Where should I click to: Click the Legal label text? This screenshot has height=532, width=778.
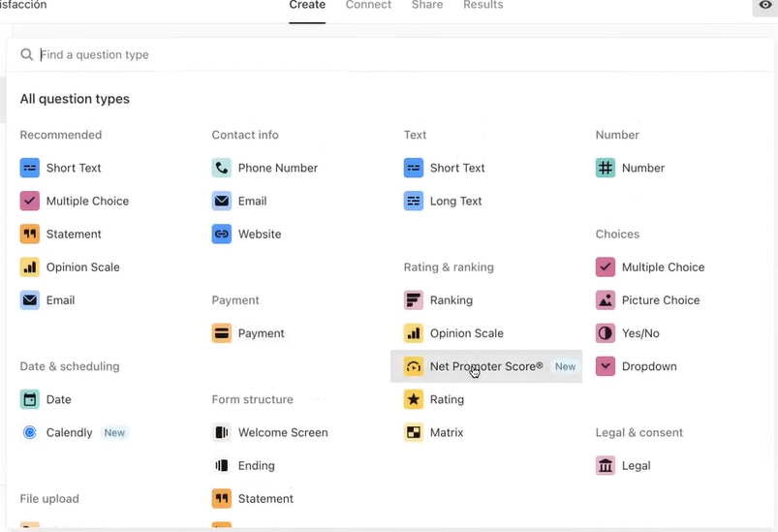(637, 465)
